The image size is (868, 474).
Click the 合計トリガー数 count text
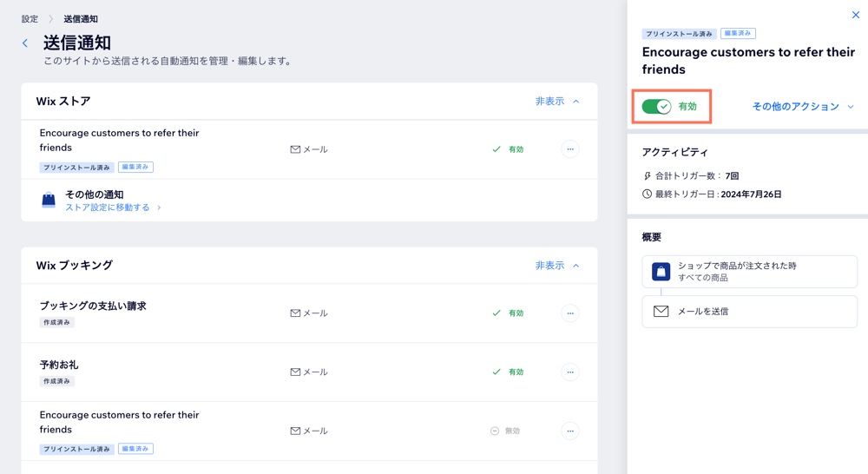point(732,176)
